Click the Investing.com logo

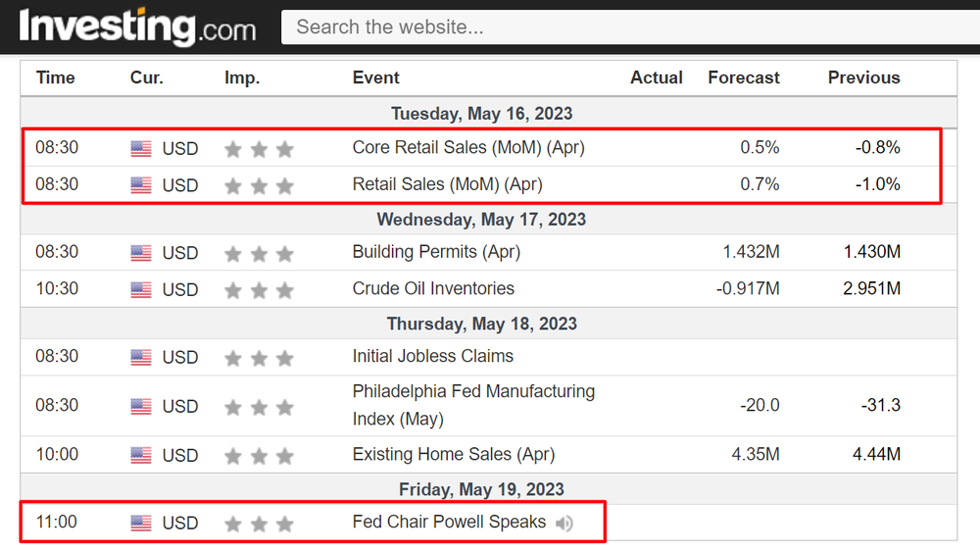tap(137, 26)
